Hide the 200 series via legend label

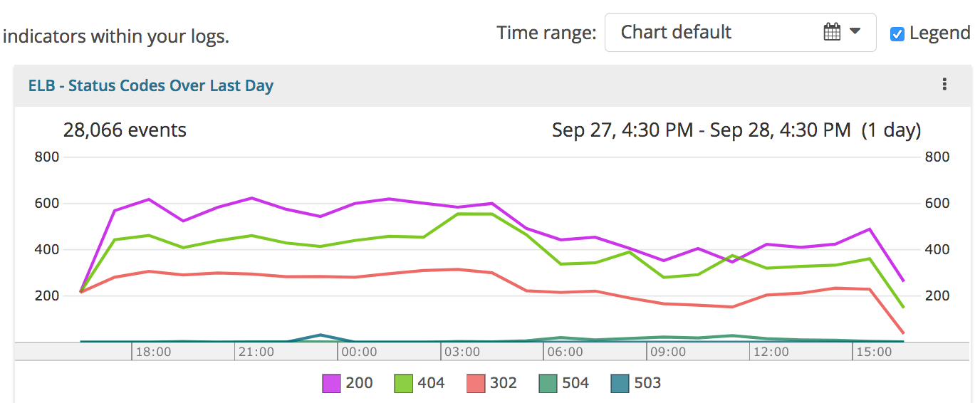point(359,383)
